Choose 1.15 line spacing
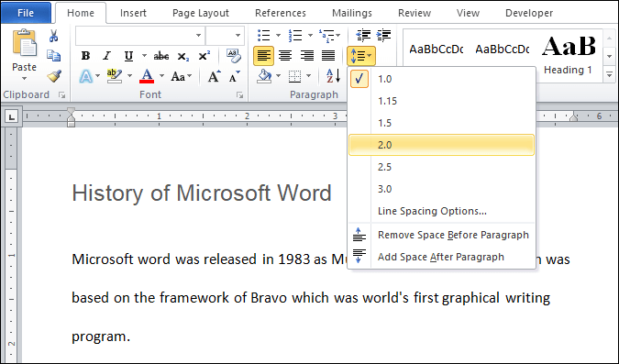 point(441,101)
